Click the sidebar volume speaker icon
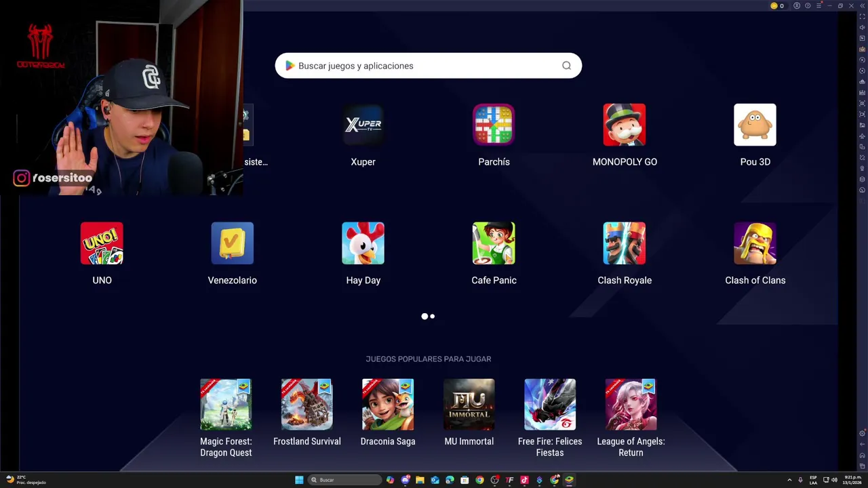This screenshot has height=488, width=868. [863, 27]
